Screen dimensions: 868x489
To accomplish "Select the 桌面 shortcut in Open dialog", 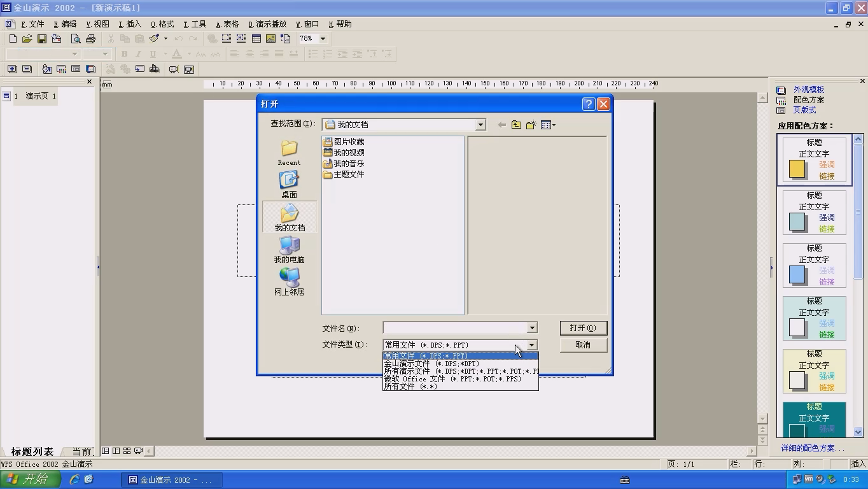I will point(289,185).
